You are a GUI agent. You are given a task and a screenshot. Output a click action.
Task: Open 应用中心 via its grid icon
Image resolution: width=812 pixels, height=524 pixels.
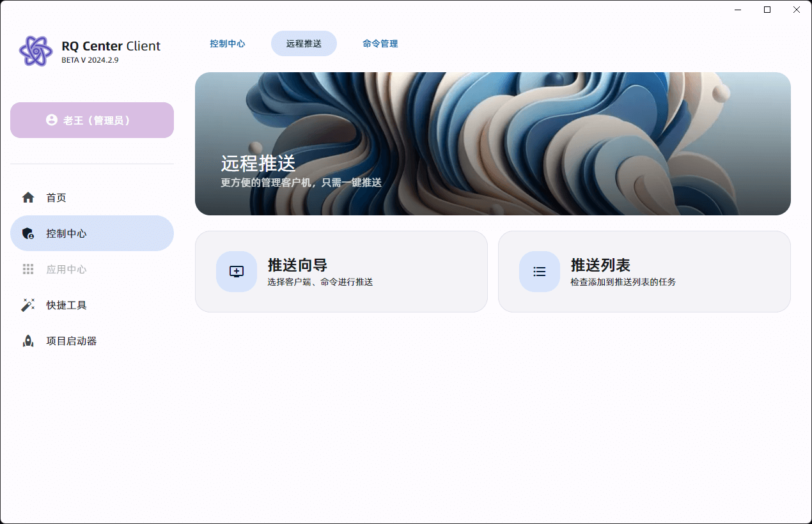click(28, 269)
